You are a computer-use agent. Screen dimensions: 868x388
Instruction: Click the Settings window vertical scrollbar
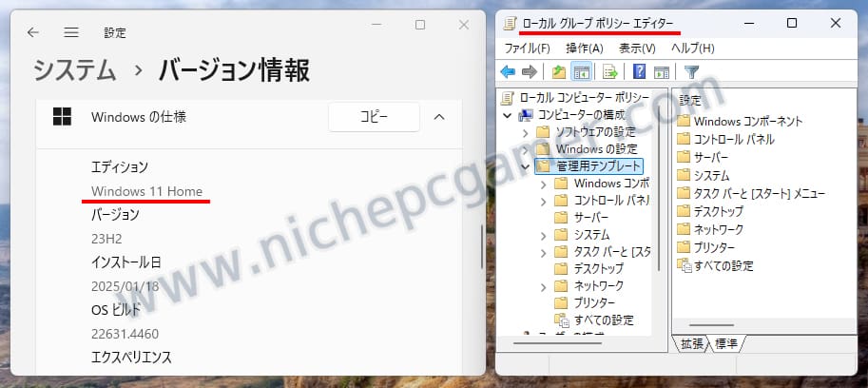481,247
